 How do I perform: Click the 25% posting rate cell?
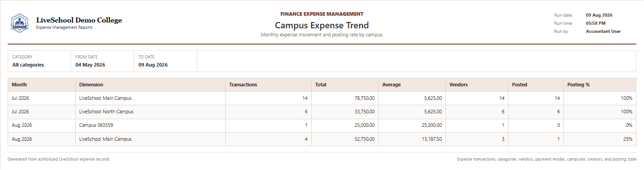pos(600,139)
